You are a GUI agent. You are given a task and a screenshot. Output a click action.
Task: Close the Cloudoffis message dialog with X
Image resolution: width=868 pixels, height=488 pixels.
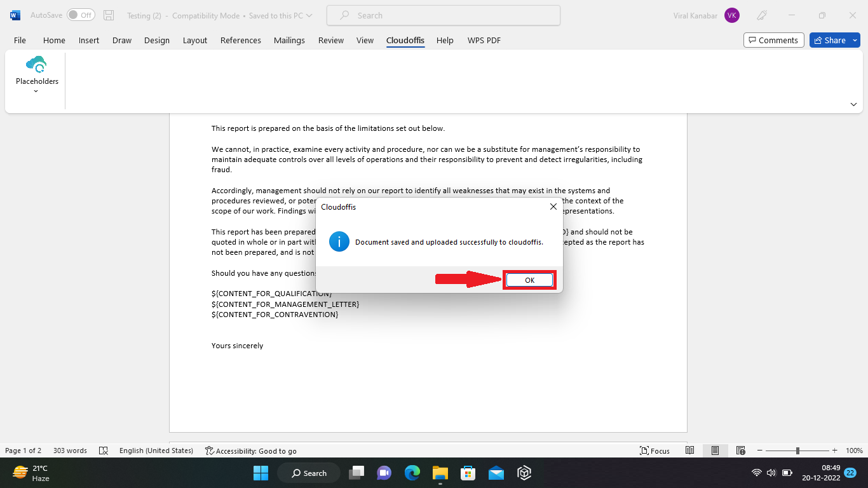pos(553,207)
